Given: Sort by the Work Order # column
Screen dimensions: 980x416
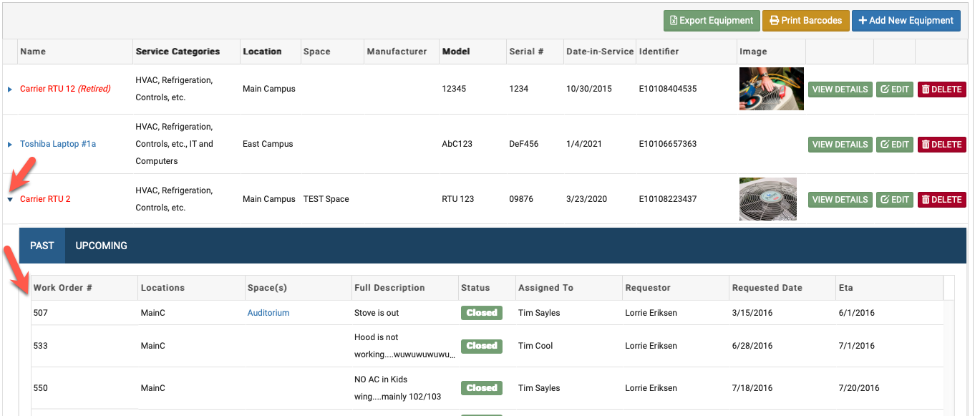Looking at the screenshot, I should 63,288.
